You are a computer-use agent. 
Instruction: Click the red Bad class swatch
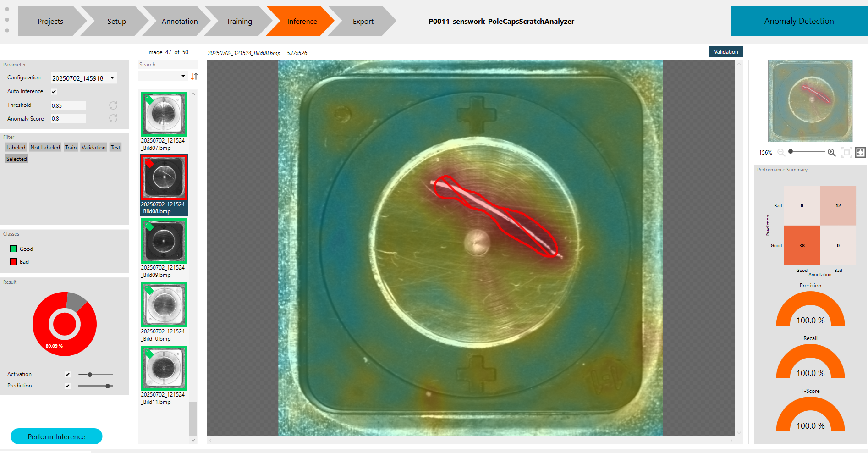coord(14,262)
